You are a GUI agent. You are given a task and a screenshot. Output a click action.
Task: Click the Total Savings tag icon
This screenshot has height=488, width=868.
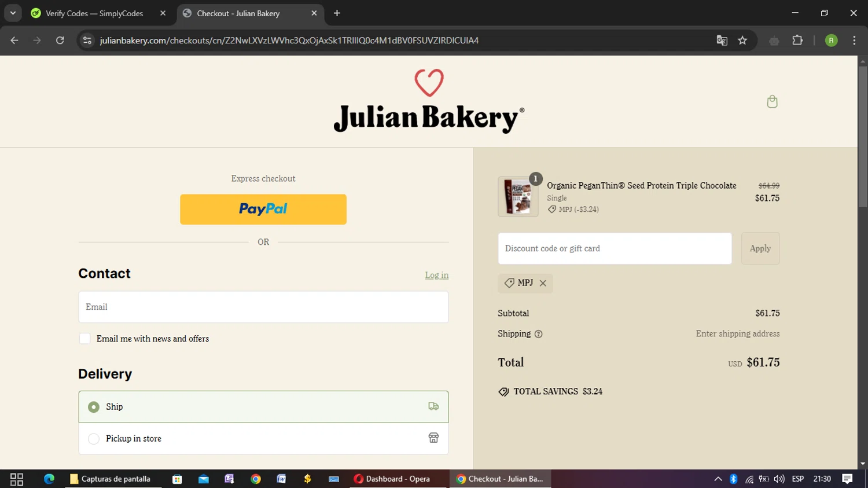tap(503, 392)
